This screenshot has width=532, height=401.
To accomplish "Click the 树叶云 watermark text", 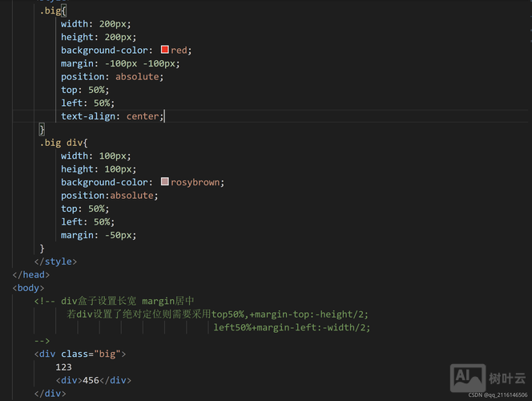I will (x=506, y=378).
